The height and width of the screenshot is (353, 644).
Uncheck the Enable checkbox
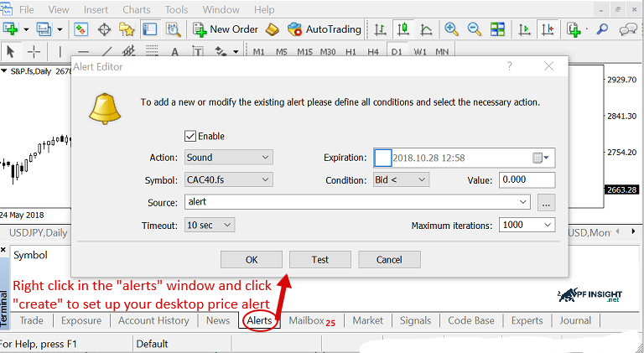click(190, 136)
